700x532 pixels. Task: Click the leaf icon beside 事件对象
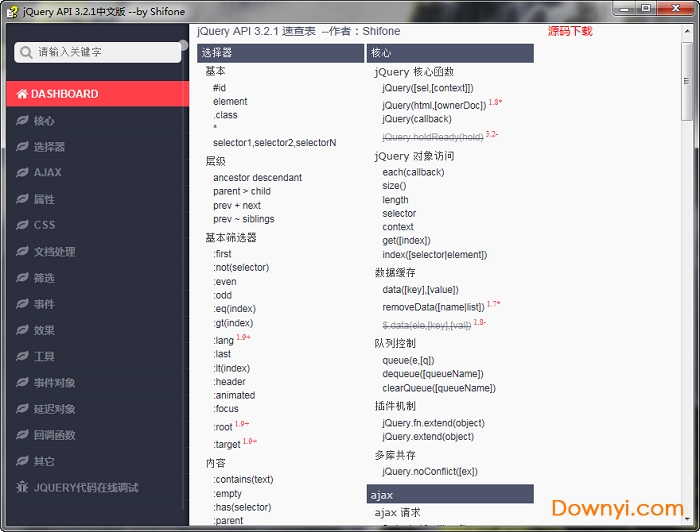[22, 382]
